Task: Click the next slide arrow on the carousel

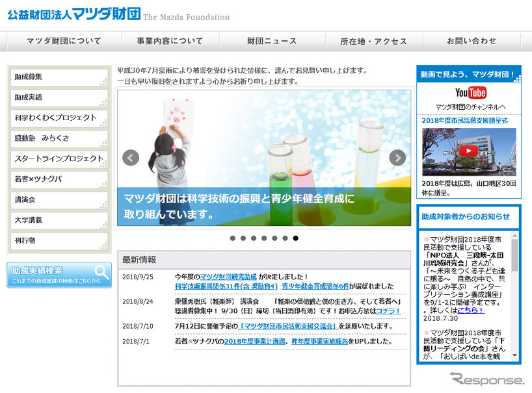Action: click(396, 157)
